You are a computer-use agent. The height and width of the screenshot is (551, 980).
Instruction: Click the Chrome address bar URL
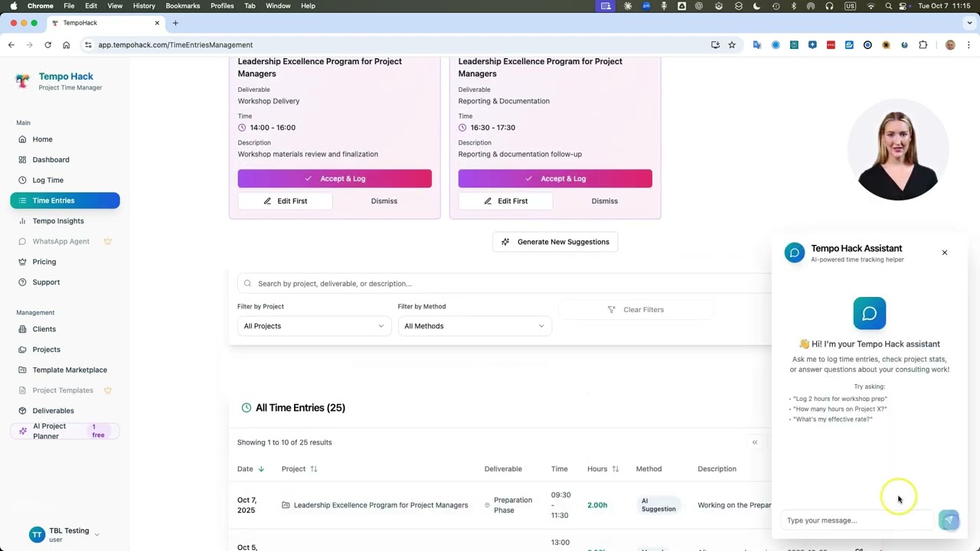175,45
